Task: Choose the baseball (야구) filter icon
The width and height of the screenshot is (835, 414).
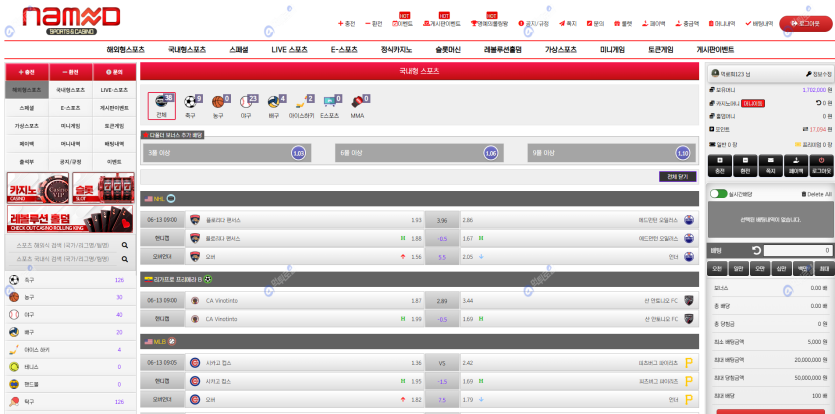Action: pos(247,103)
